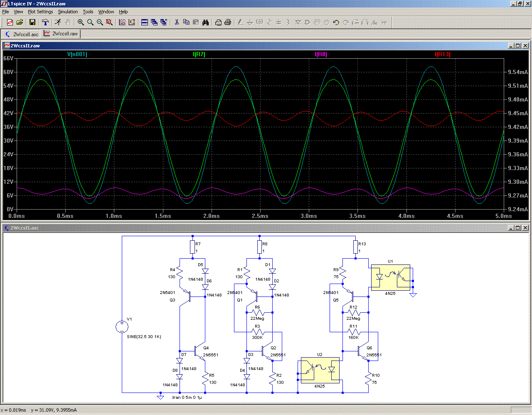
Task: Open the Simulation menu
Action: coord(68,12)
